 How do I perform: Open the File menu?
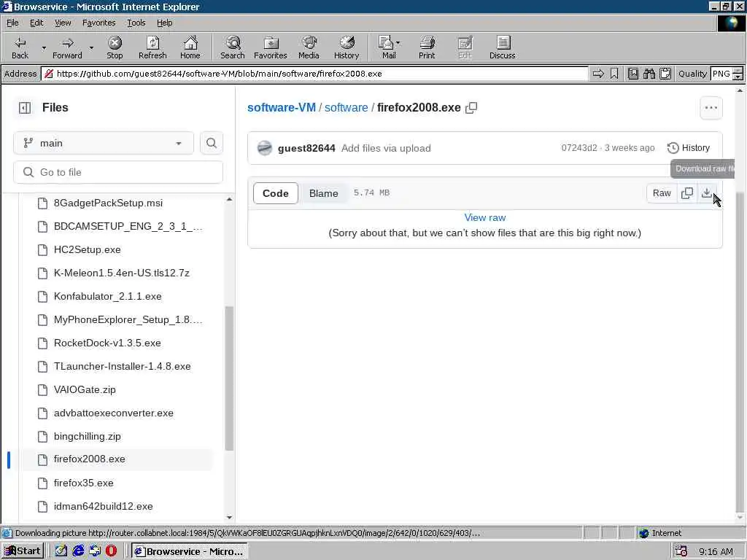coord(12,23)
